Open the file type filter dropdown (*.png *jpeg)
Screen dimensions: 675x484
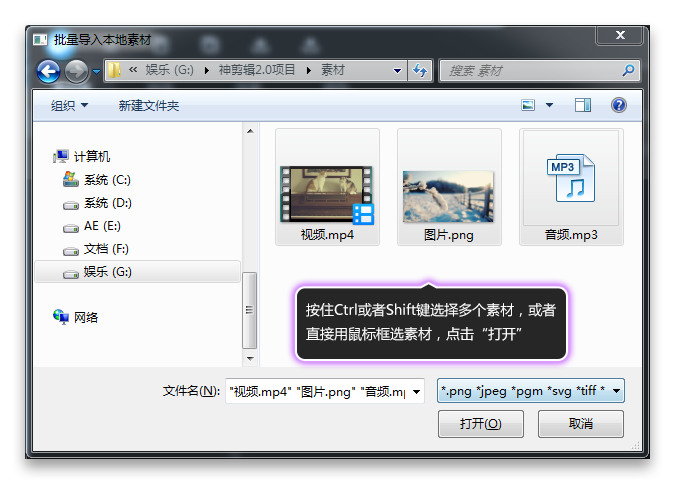point(530,391)
